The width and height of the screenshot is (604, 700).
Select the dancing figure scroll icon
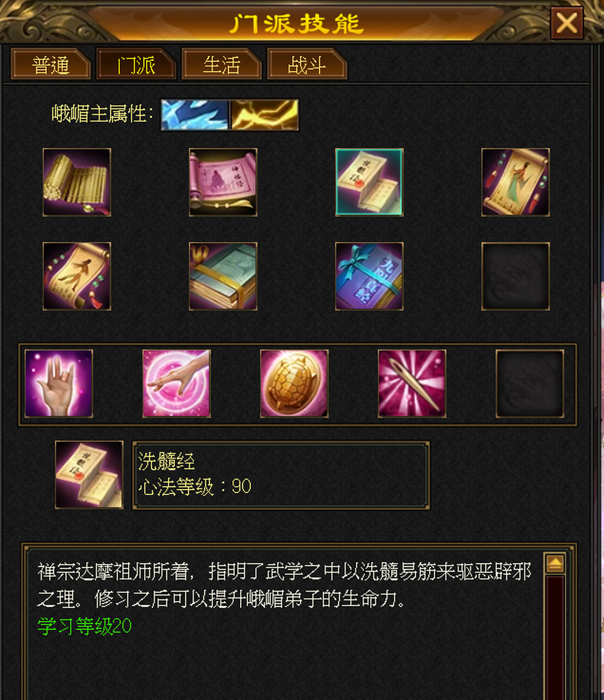click(x=77, y=277)
